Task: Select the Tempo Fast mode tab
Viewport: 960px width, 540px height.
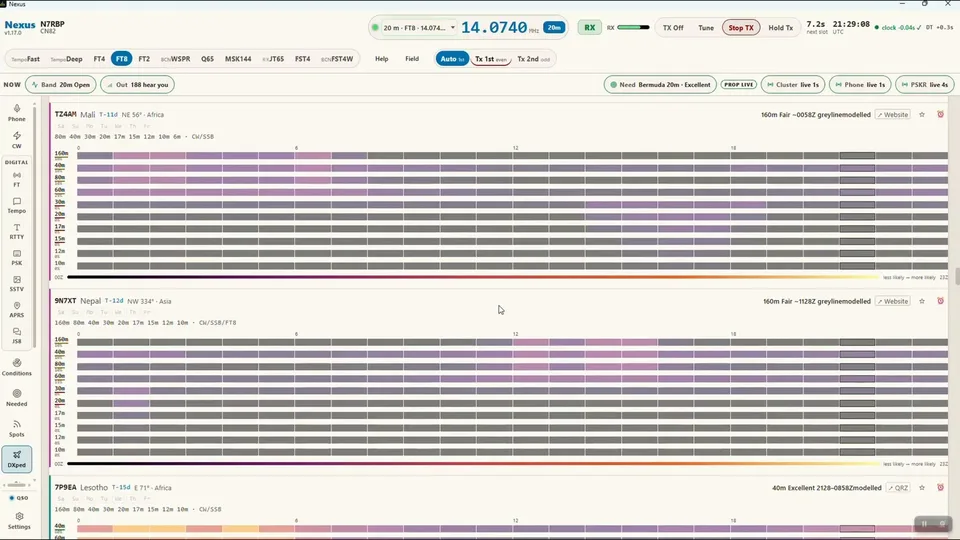Action: point(26,59)
